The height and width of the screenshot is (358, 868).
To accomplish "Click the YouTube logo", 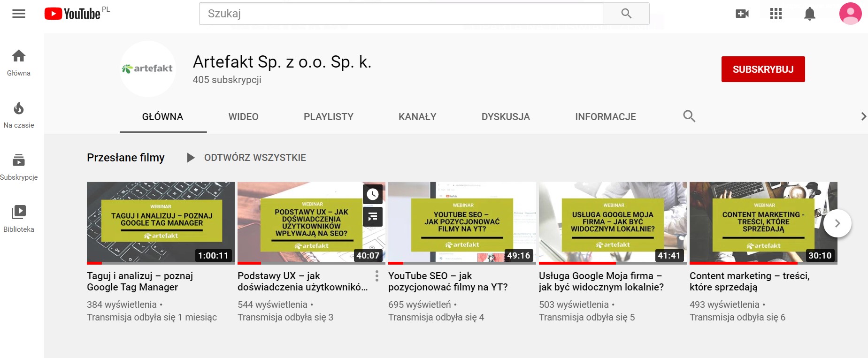I will [x=73, y=14].
